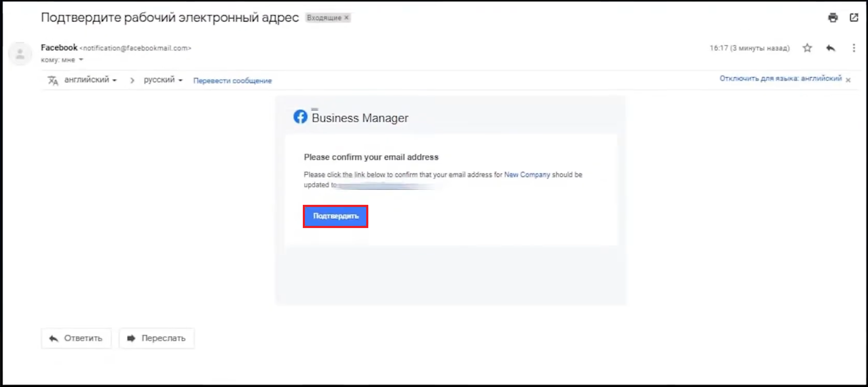This screenshot has width=868, height=387.
Task: Remove the Входящие label with X
Action: coord(346,18)
